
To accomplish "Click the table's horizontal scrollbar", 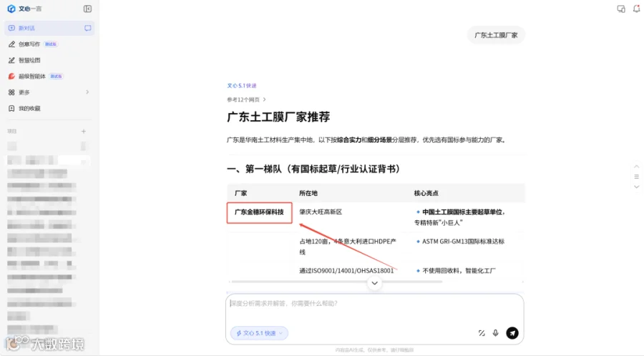I will pos(337,282).
